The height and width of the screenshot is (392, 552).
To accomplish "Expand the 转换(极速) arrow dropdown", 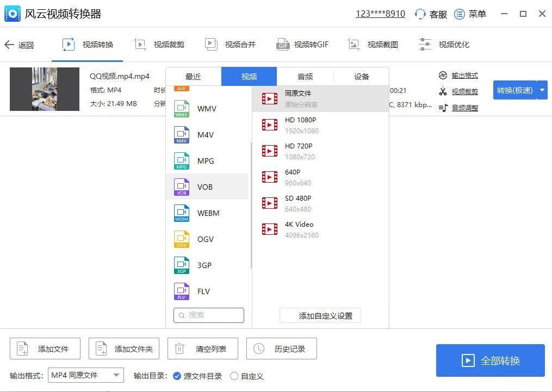I will point(543,90).
